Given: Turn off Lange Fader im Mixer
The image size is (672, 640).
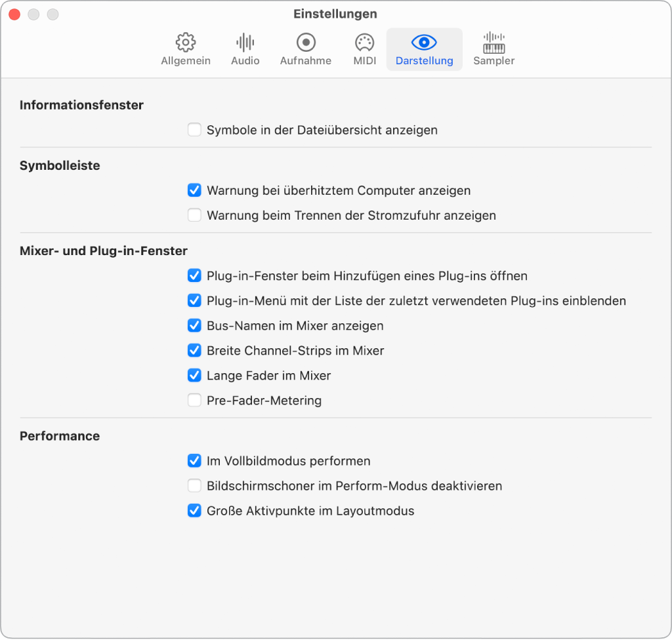Looking at the screenshot, I should pyautogui.click(x=194, y=376).
